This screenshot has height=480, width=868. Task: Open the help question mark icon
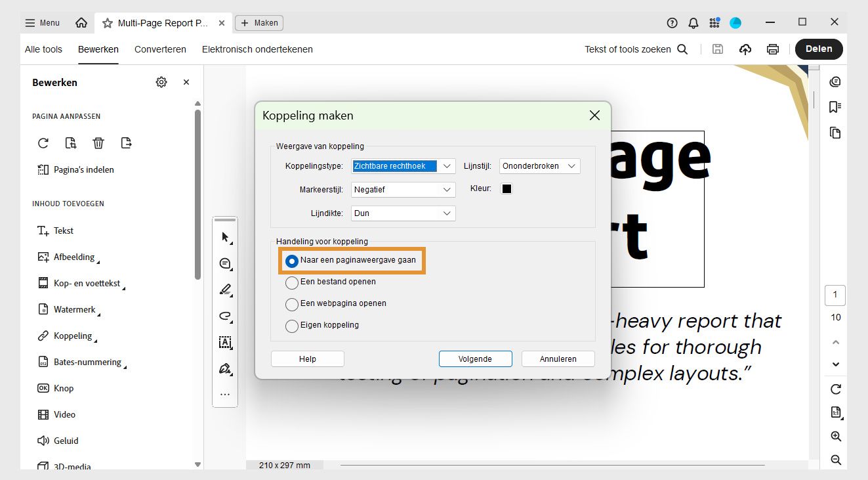pyautogui.click(x=672, y=23)
